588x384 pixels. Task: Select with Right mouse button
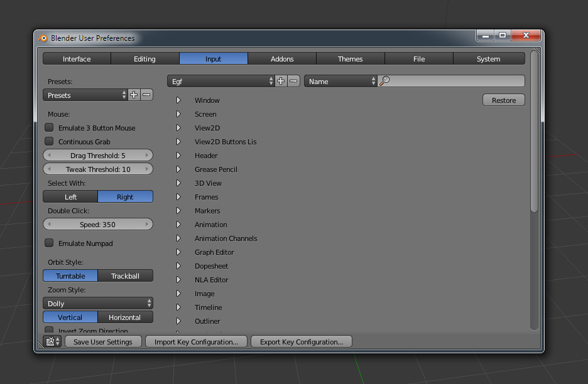pyautogui.click(x=125, y=196)
